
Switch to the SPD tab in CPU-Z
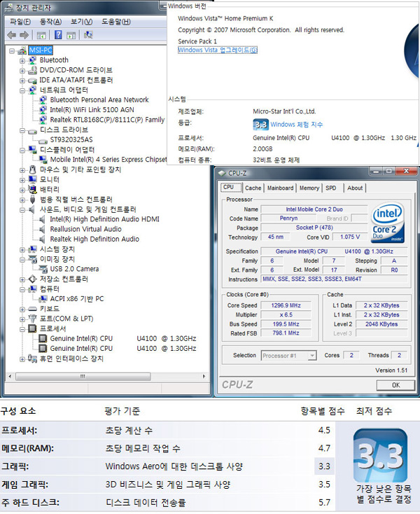pyautogui.click(x=331, y=188)
